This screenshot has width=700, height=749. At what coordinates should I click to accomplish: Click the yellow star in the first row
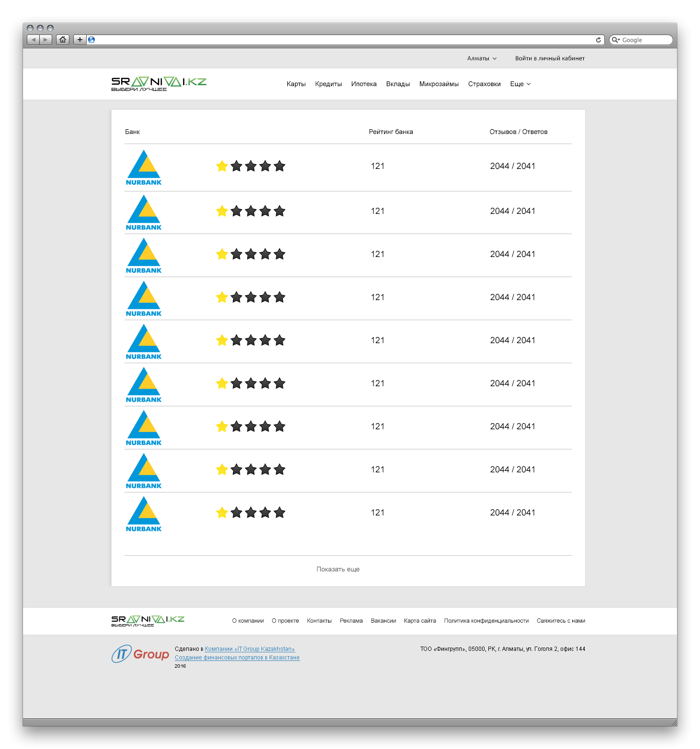point(222,166)
